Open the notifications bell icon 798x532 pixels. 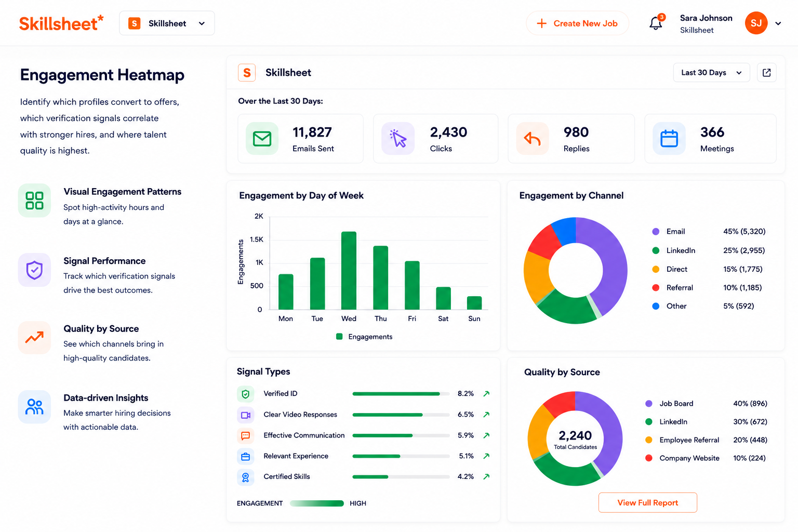[x=656, y=23]
